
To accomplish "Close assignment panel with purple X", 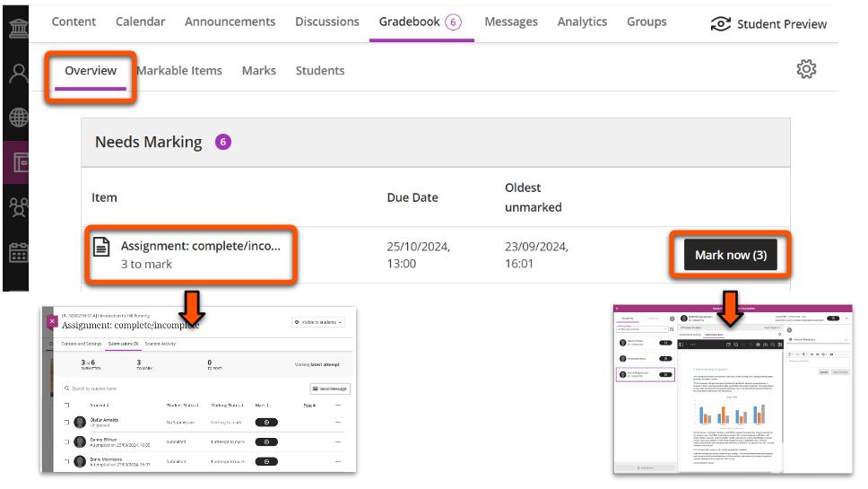I will (52, 320).
